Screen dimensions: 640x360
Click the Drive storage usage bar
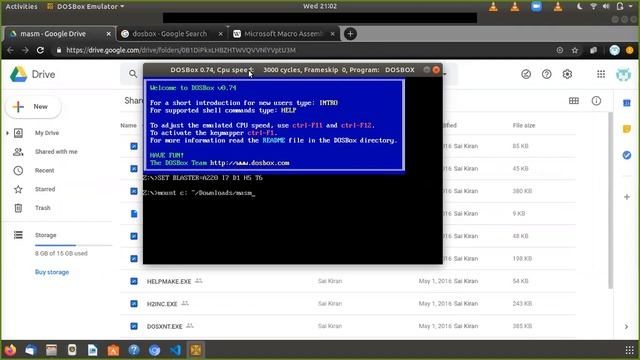pyautogui.click(x=73, y=245)
